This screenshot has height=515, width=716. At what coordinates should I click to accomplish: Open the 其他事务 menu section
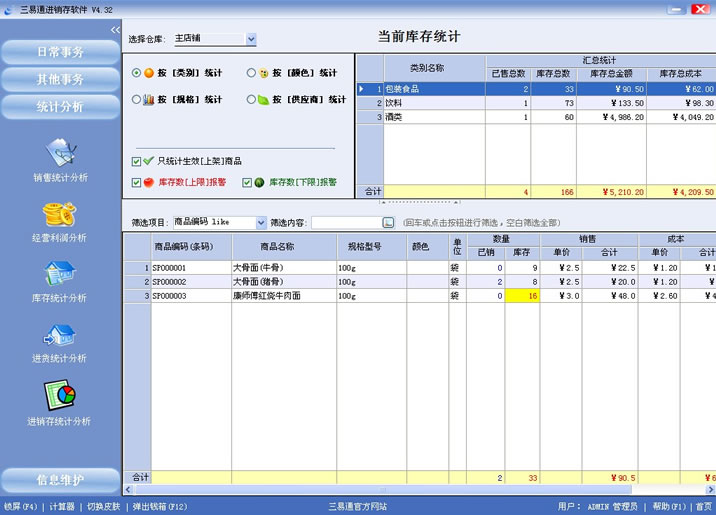pyautogui.click(x=60, y=79)
